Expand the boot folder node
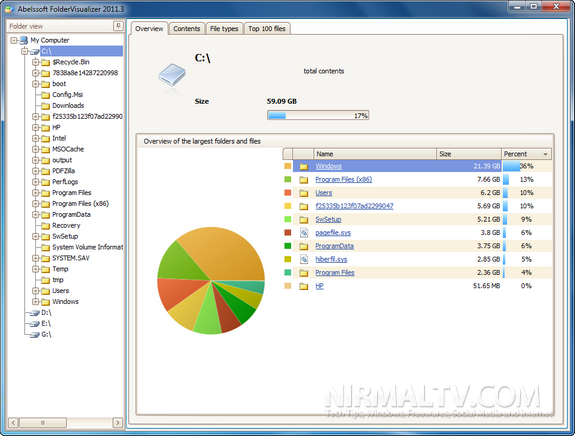This screenshot has width=575, height=436. pyautogui.click(x=35, y=84)
